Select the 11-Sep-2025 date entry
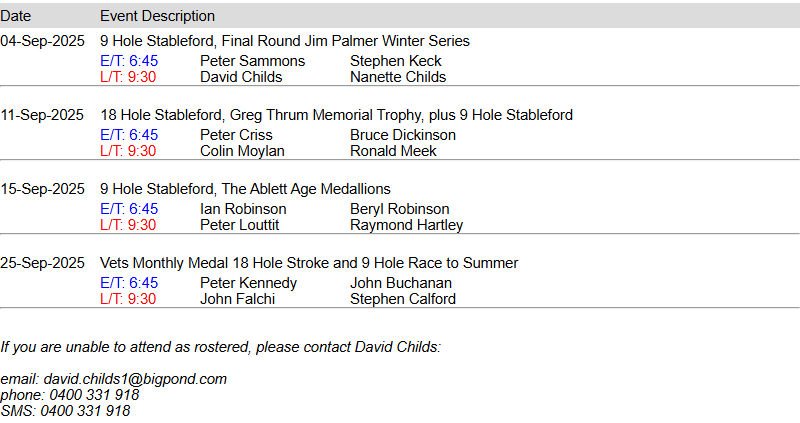Image resolution: width=800 pixels, height=423 pixels. pyautogui.click(x=42, y=115)
